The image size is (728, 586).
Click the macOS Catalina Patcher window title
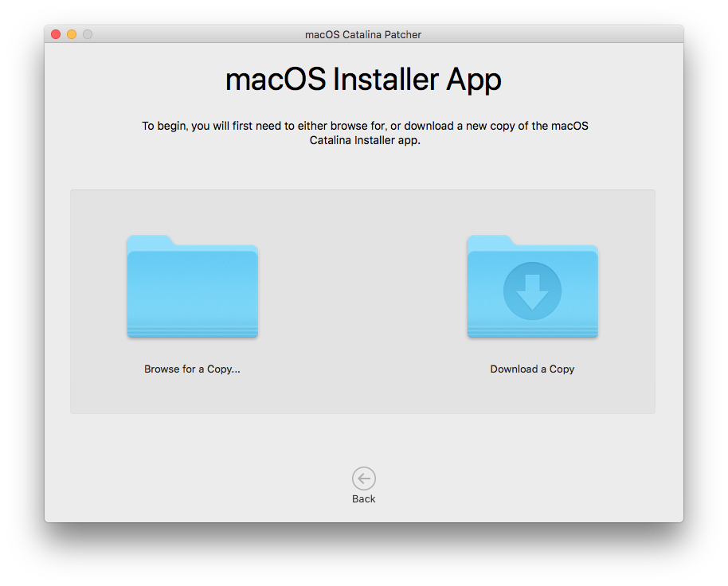(x=363, y=34)
